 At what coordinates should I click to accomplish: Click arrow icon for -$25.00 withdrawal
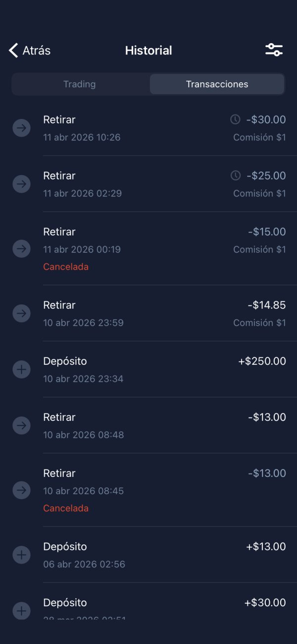[21, 184]
